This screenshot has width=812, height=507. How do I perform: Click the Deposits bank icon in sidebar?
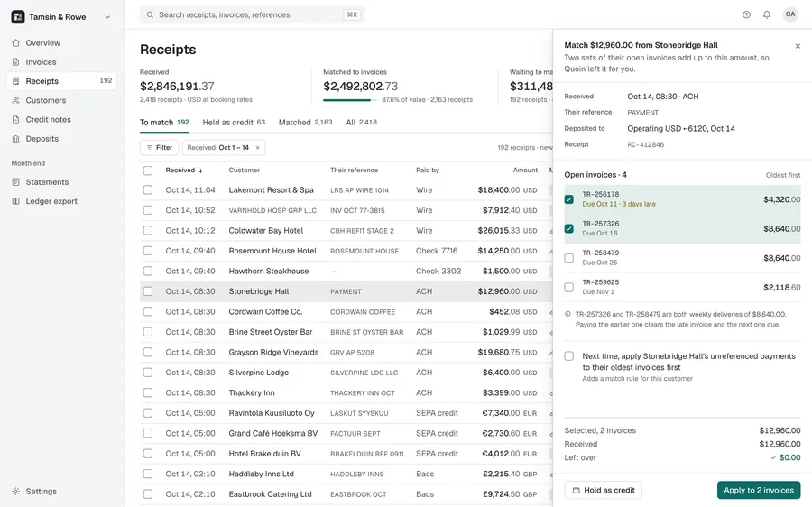click(x=15, y=139)
